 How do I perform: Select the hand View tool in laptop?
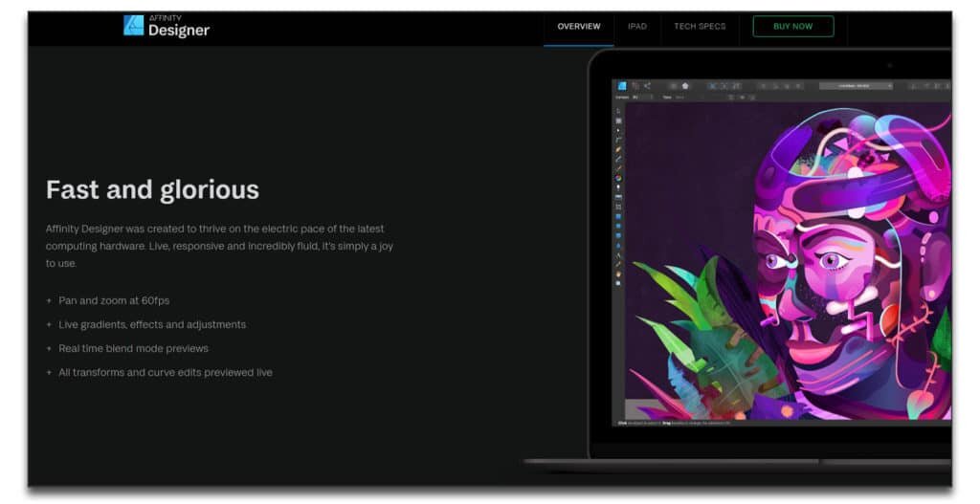pos(619,274)
